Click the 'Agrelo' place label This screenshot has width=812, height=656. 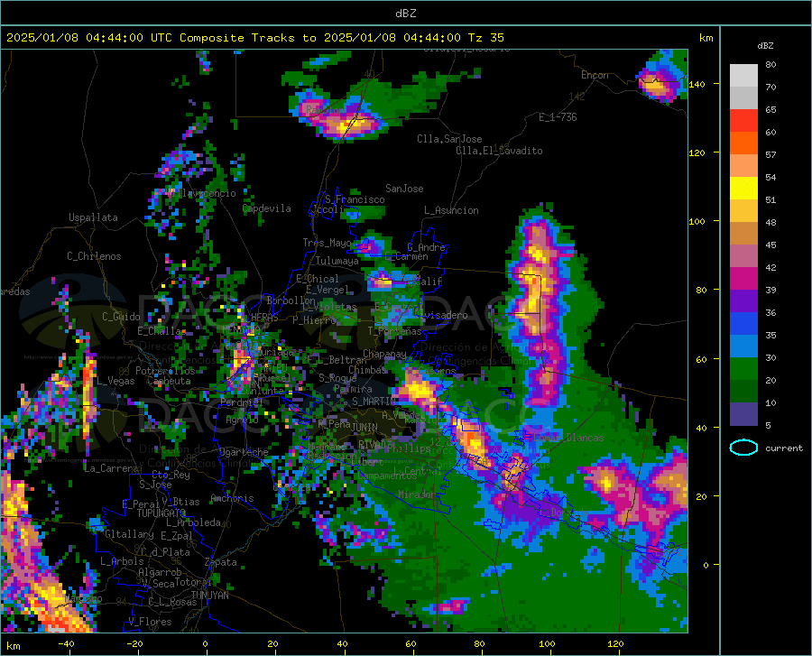(242, 420)
